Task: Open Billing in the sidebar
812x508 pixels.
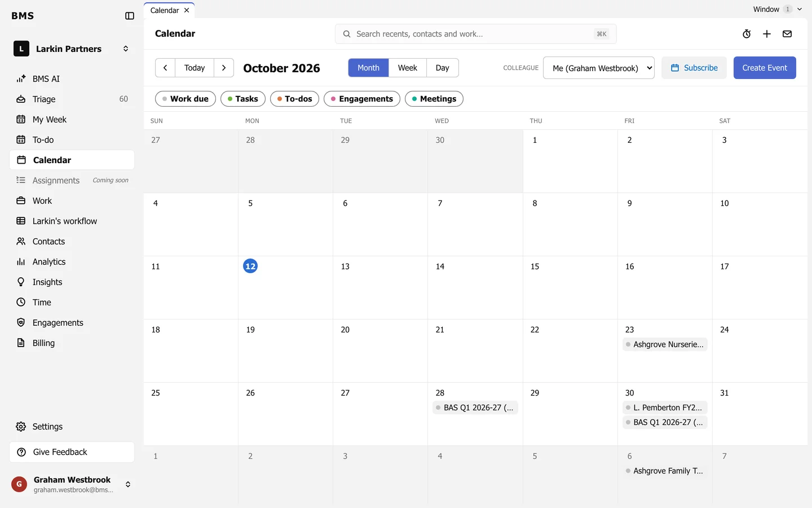Action: pyautogui.click(x=72, y=343)
